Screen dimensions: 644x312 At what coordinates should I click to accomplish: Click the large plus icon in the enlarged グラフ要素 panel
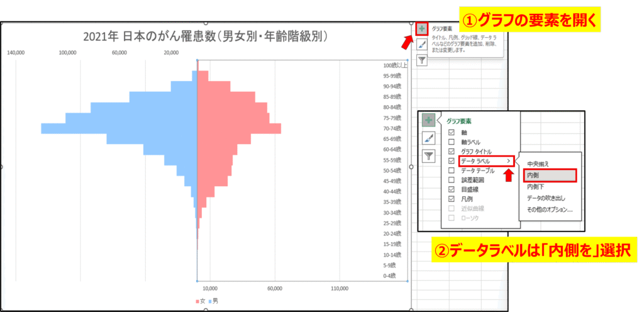428,120
